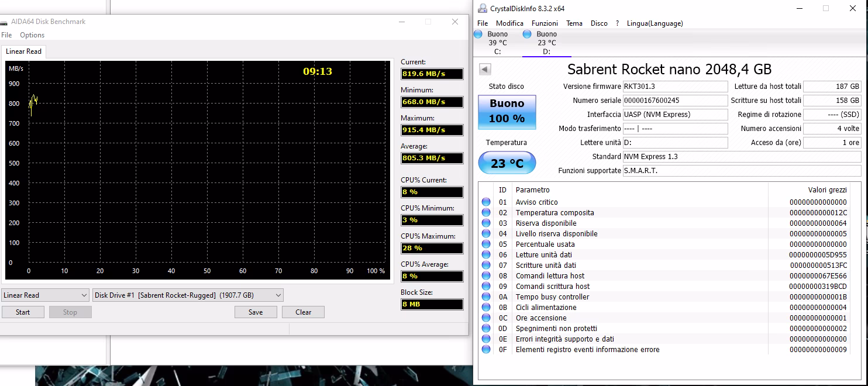Click the 09:13 elapsed timer in graph
868x386 pixels.
318,71
